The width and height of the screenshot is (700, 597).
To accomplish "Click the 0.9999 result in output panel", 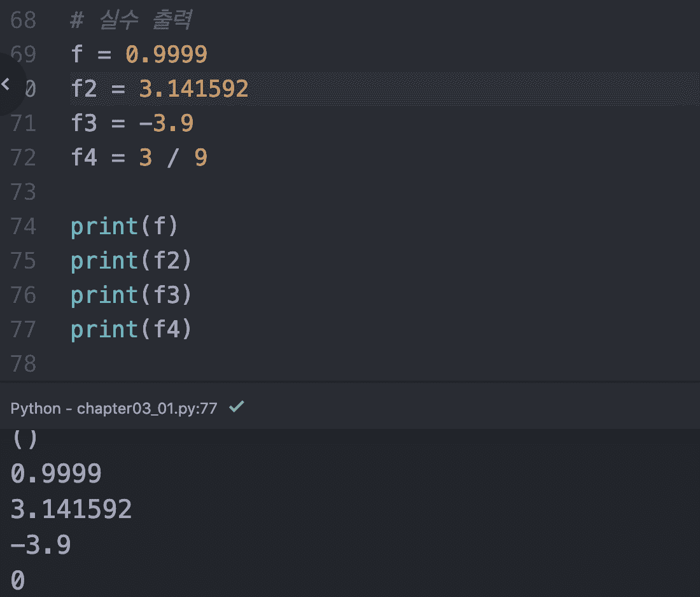I will pyautogui.click(x=56, y=474).
